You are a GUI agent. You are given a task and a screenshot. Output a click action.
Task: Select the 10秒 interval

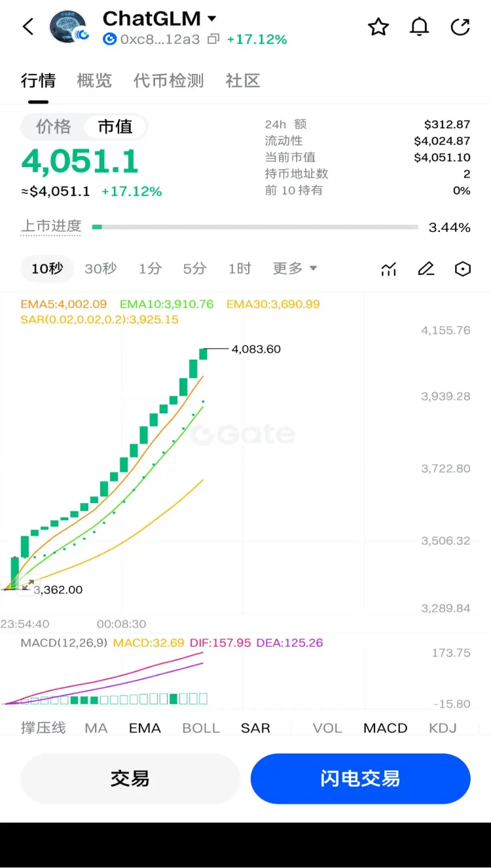pyautogui.click(x=47, y=268)
